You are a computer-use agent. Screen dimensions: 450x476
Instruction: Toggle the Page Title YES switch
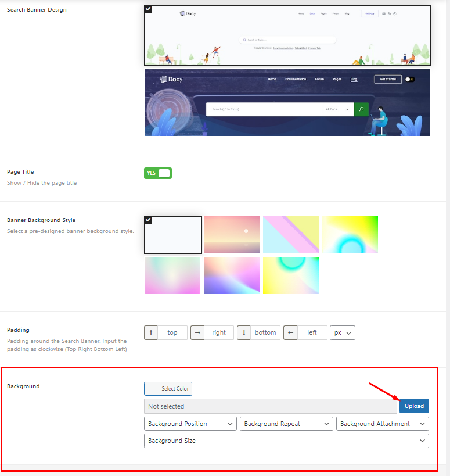(158, 173)
